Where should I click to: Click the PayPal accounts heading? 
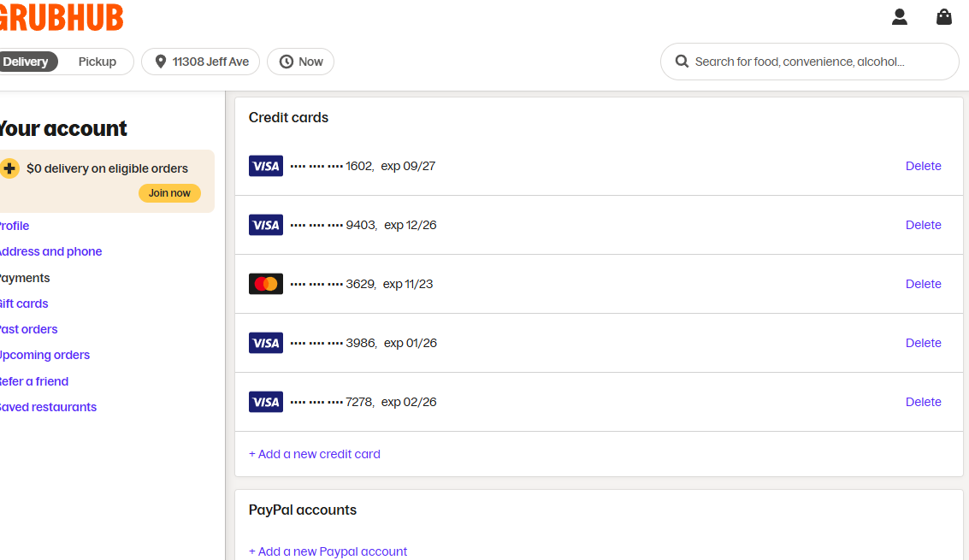pos(303,510)
